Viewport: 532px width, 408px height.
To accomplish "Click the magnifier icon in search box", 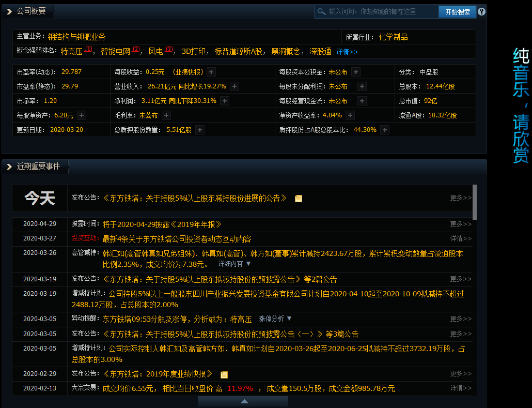I will 321,11.
